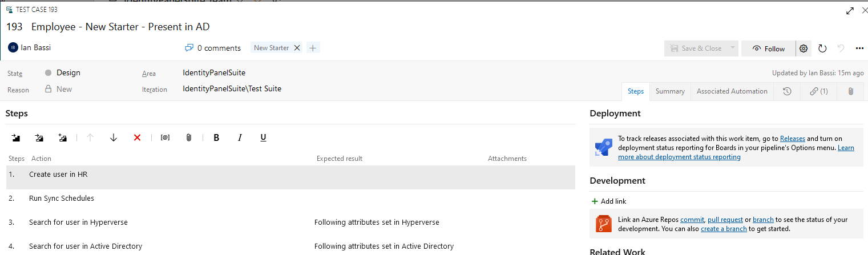Expand Save & Close dropdown arrow
This screenshot has height=255, width=868.
[732, 48]
